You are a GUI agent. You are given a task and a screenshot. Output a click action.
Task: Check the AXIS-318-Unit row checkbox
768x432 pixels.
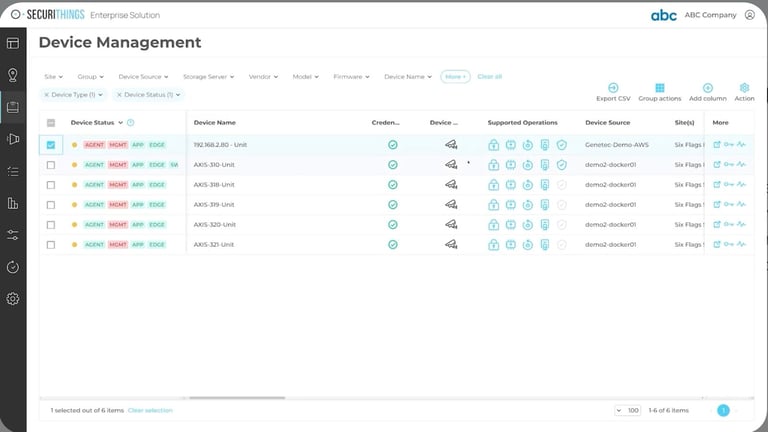click(51, 185)
